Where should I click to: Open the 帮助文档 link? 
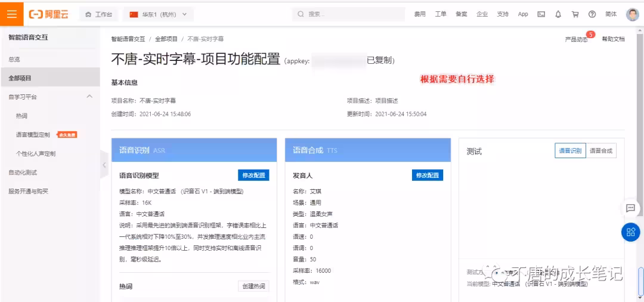click(x=613, y=39)
